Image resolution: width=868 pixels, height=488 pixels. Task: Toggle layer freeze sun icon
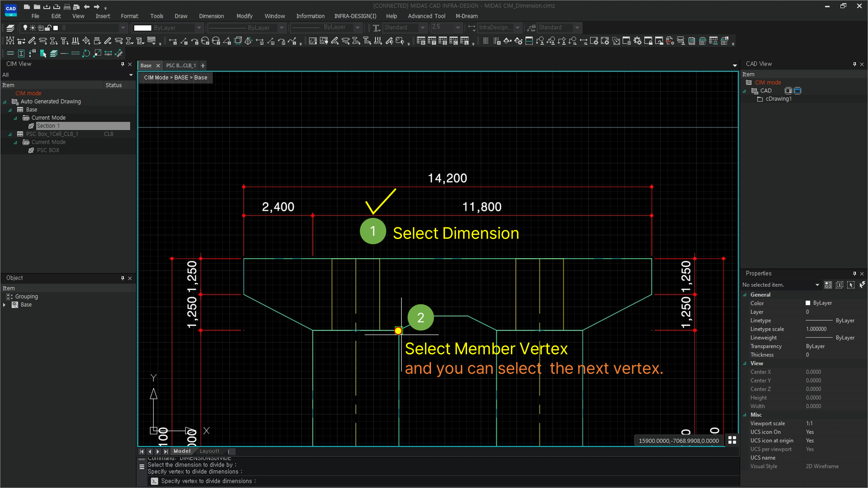click(x=33, y=28)
